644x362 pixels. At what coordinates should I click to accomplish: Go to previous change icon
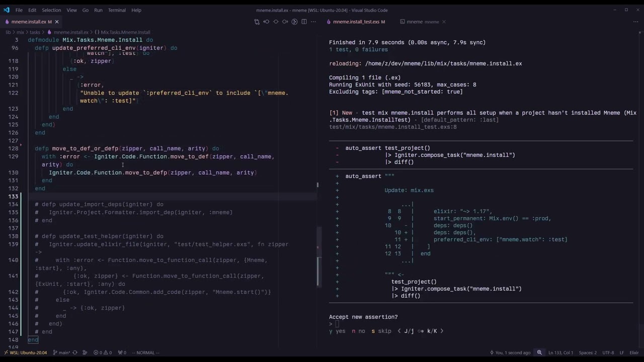pos(266,22)
